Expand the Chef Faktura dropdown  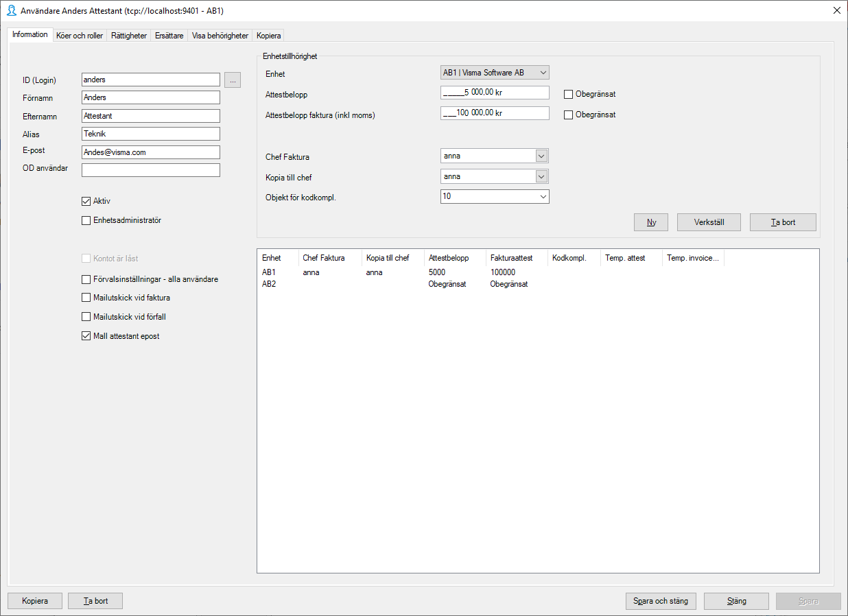(x=542, y=156)
